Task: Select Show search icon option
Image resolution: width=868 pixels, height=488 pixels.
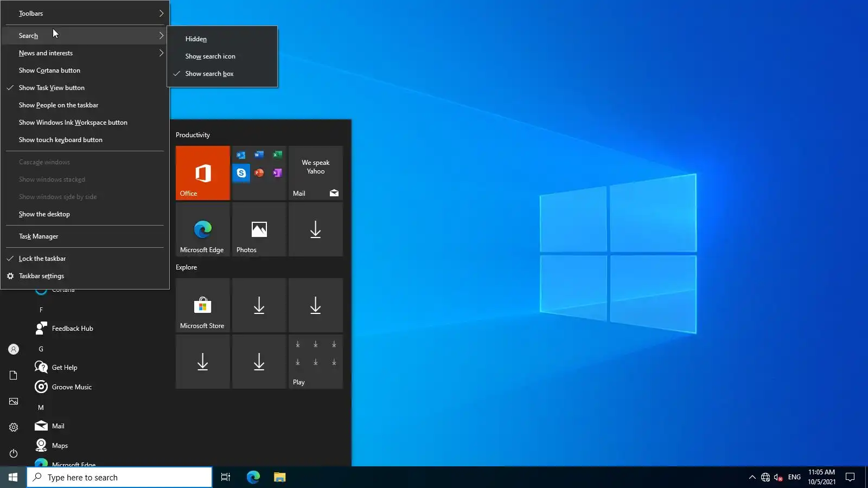Action: click(x=222, y=56)
